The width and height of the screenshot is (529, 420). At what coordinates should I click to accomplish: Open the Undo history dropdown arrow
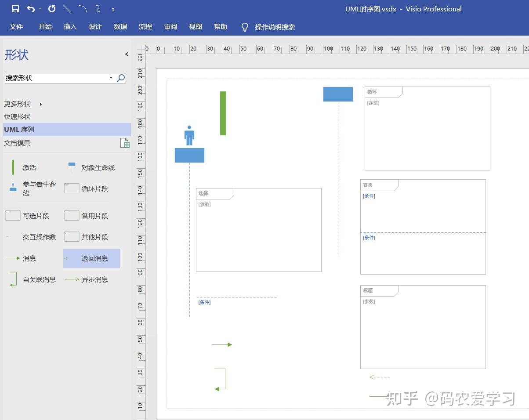(41, 9)
